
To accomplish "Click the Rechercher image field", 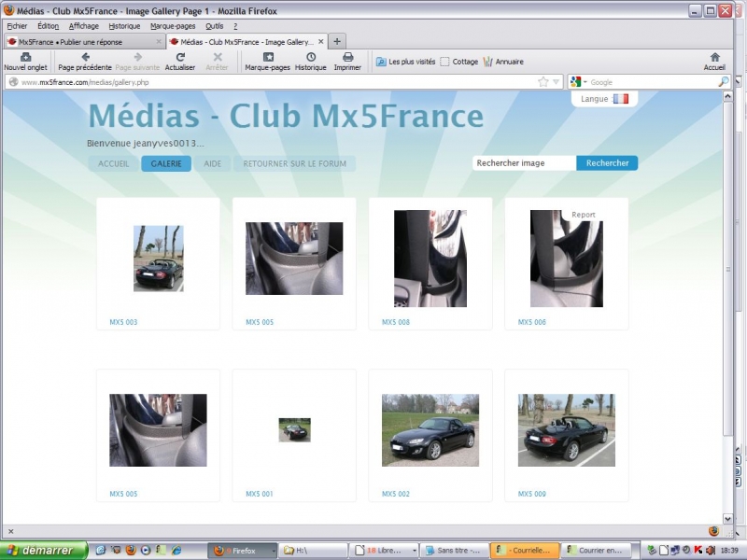I will tap(524, 162).
